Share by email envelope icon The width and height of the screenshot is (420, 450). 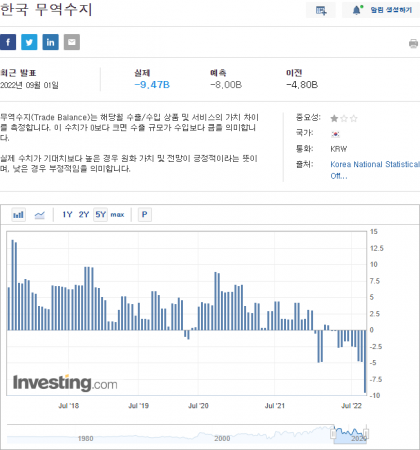point(72,42)
